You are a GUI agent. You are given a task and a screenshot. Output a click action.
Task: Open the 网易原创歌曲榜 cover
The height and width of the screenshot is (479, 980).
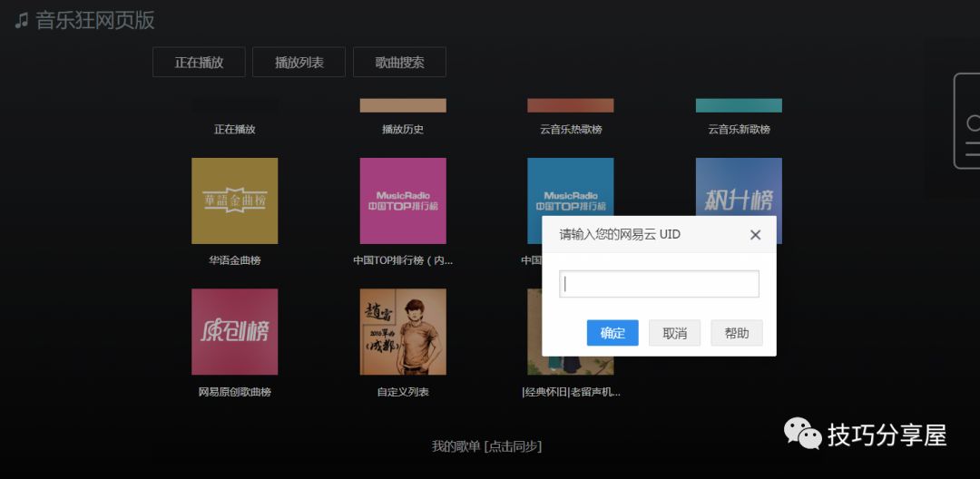tap(234, 332)
